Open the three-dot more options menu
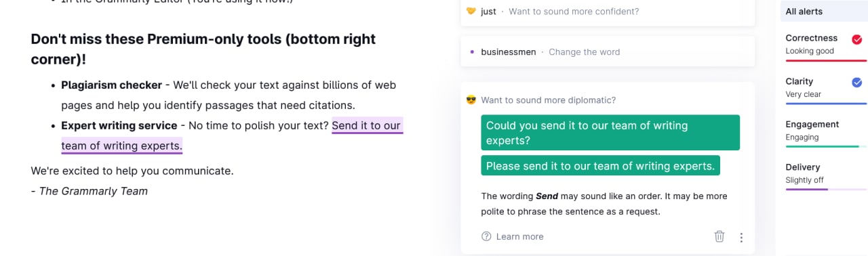The image size is (868, 256). click(741, 237)
